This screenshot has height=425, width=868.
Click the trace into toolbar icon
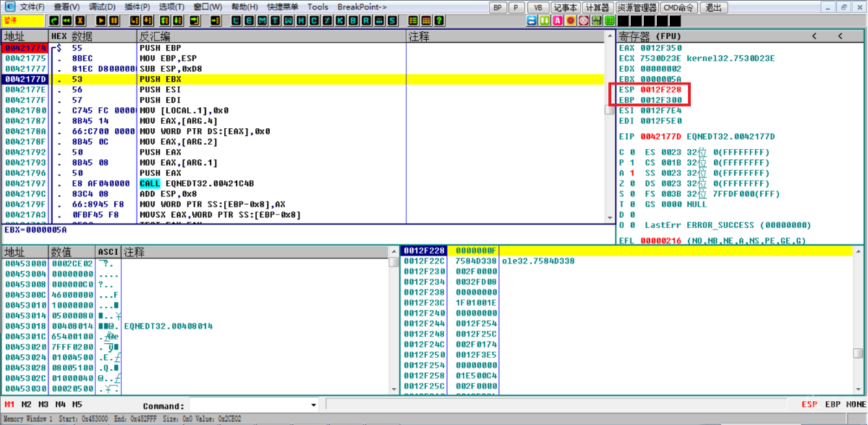click(x=164, y=20)
